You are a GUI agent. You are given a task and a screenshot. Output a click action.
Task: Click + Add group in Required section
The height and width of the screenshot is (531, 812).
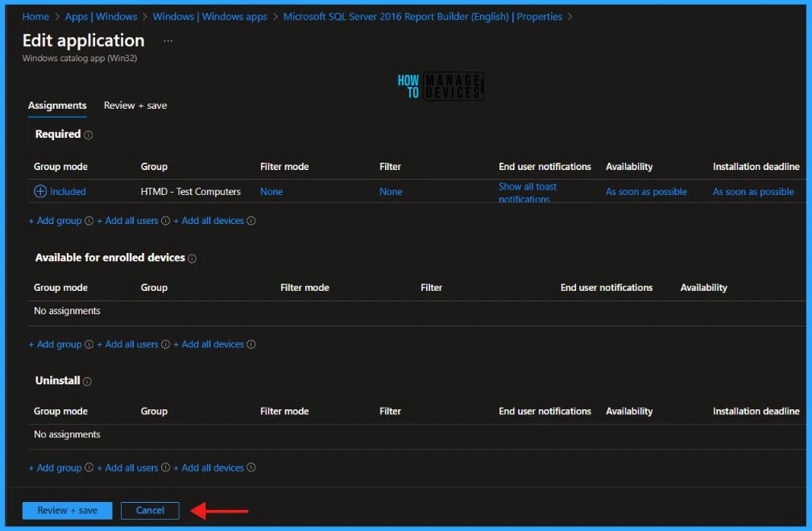55,221
